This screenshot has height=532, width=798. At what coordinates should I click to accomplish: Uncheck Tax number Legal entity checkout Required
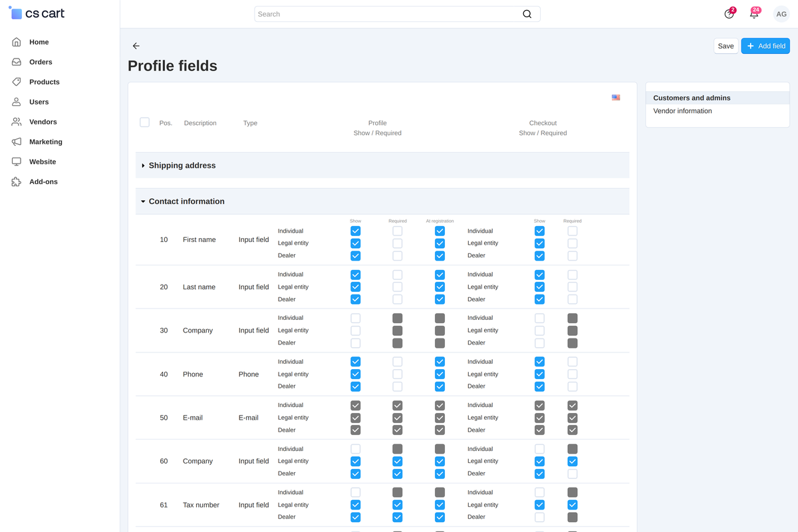pyautogui.click(x=573, y=505)
